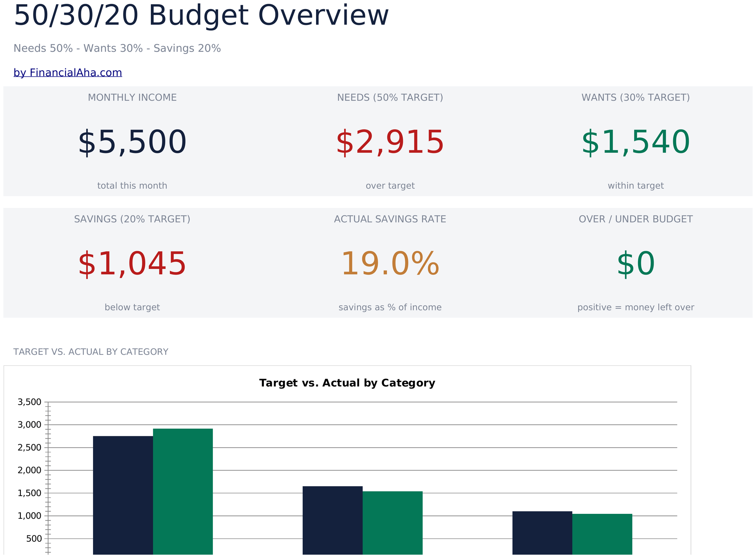
Task: Click the Needs target dark navy bar
Action: (x=123, y=495)
